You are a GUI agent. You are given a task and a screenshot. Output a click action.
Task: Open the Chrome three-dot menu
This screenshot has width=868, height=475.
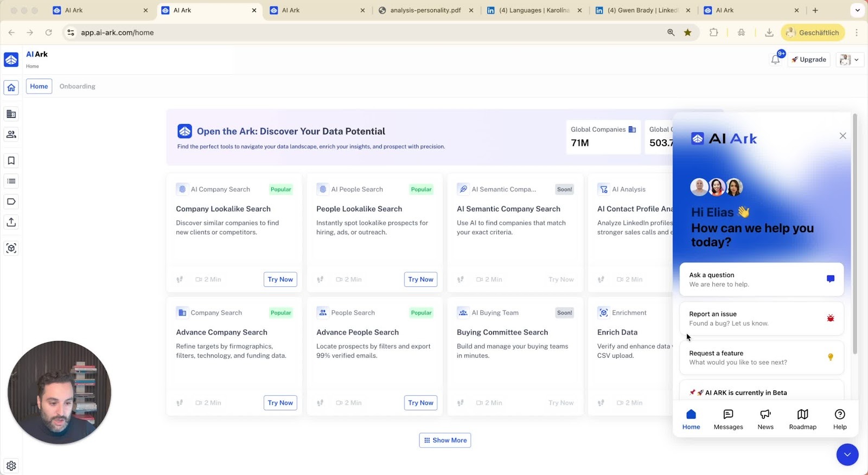pyautogui.click(x=857, y=33)
